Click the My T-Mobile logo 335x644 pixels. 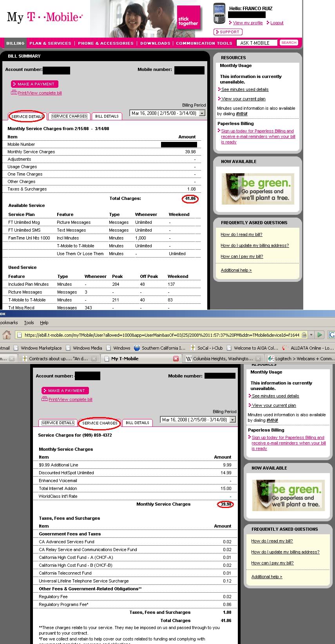[x=45, y=17]
